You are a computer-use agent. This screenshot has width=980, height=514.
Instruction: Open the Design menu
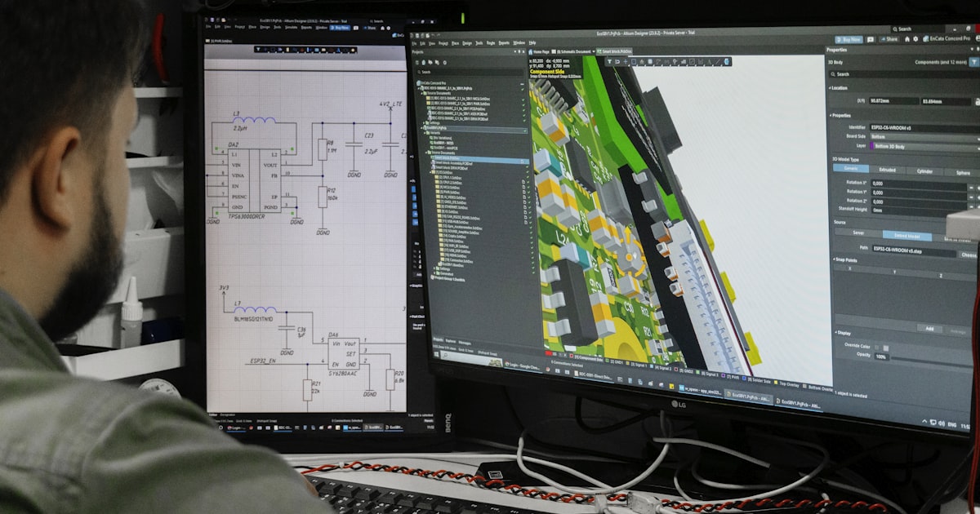pyautogui.click(x=467, y=43)
